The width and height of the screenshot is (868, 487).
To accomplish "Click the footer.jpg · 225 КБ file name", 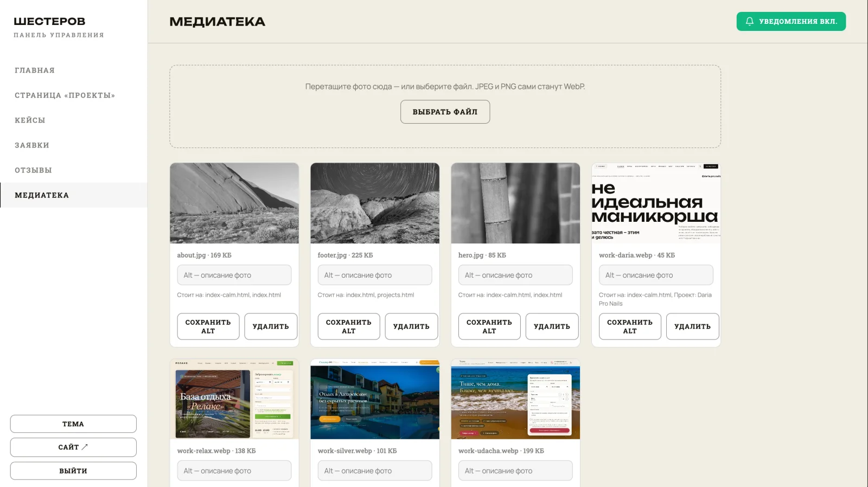I will pos(345,255).
